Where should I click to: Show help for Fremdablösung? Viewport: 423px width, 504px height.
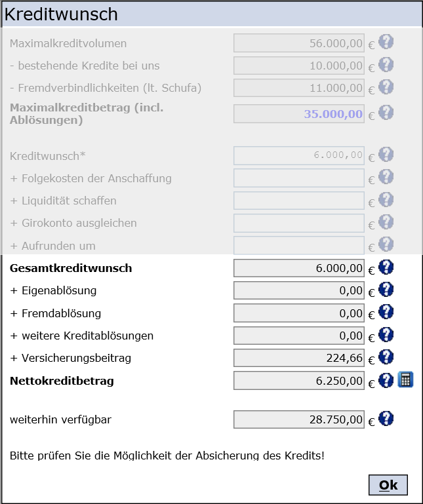tap(386, 311)
